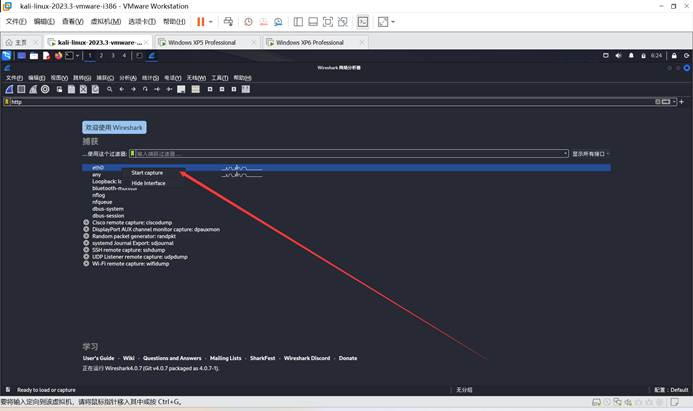The width and height of the screenshot is (693, 411).
Task: Click the Kali panel volume speaker icon
Action: (618, 56)
